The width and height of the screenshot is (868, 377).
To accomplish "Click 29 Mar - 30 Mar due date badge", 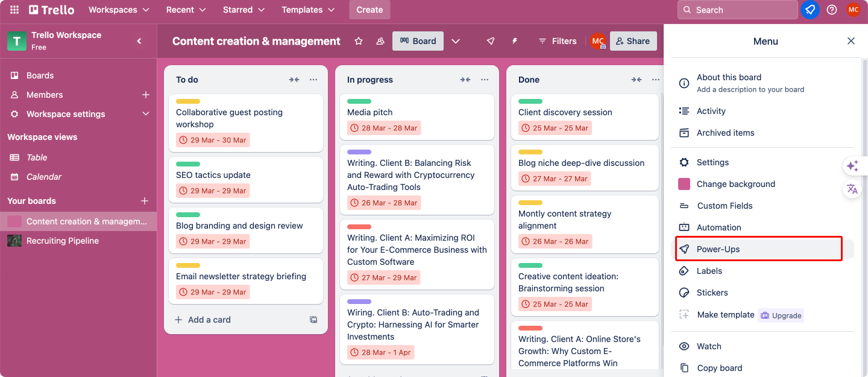I will click(x=213, y=140).
